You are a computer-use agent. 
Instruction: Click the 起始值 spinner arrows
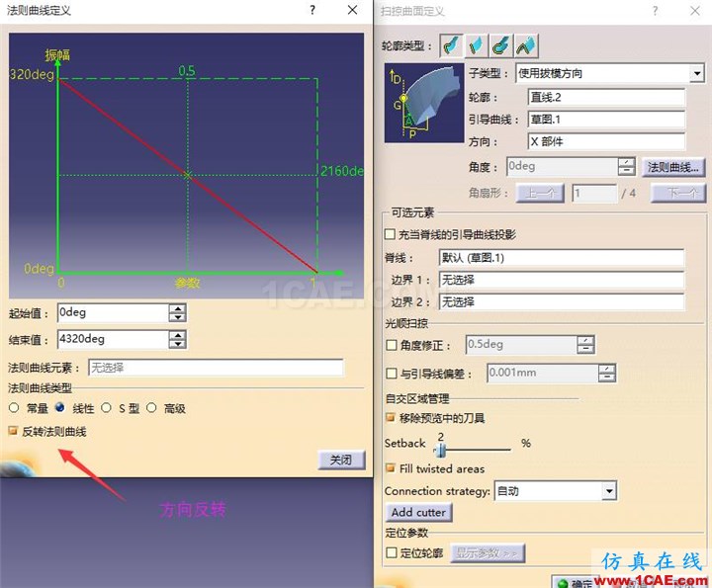177,312
